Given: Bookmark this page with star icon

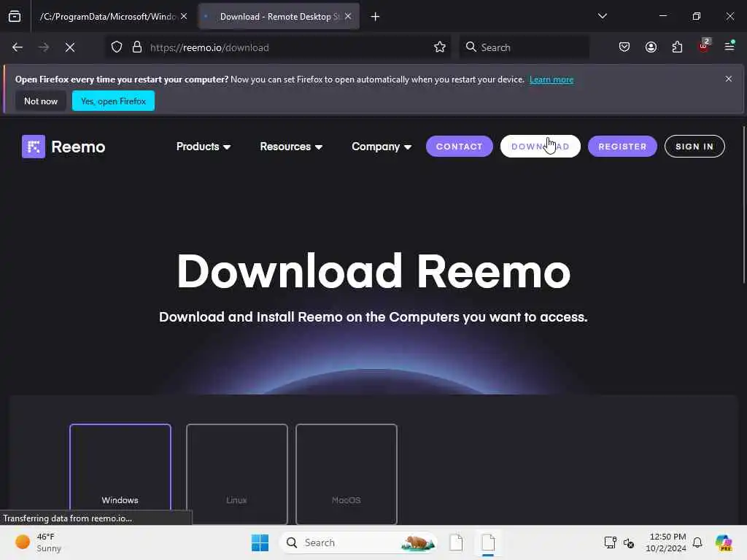Looking at the screenshot, I should click(x=440, y=47).
